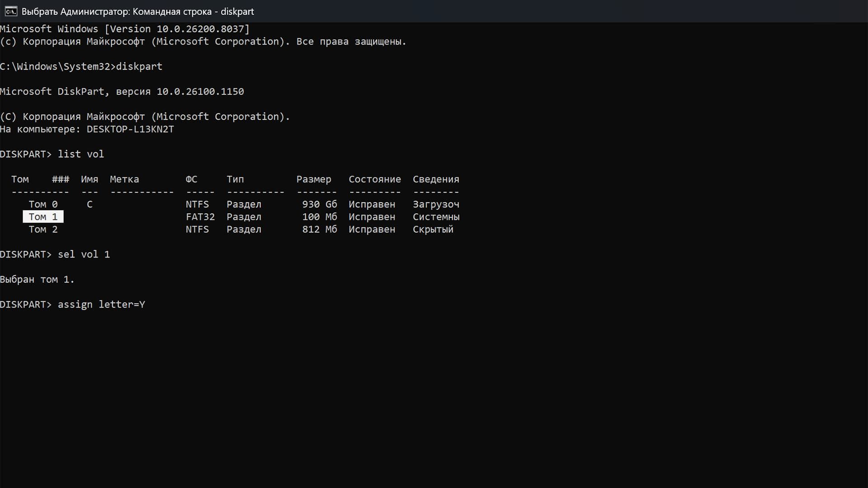868x488 pixels.
Task: Click the "Том 2" volume entry
Action: tap(43, 229)
